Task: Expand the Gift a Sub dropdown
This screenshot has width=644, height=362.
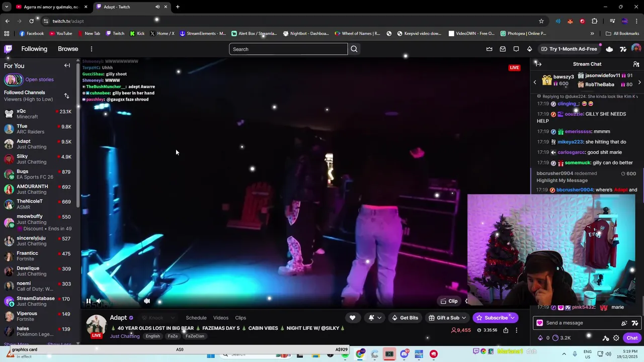Action: pyautogui.click(x=464, y=318)
